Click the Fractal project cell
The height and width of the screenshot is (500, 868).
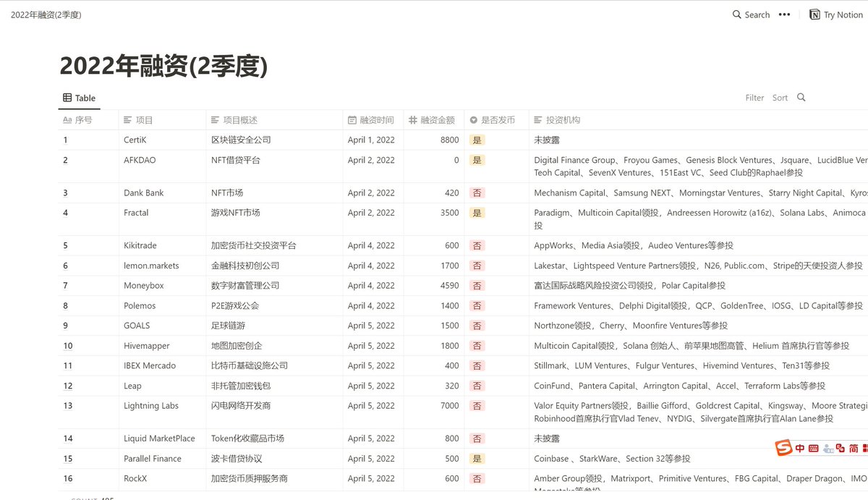point(162,219)
